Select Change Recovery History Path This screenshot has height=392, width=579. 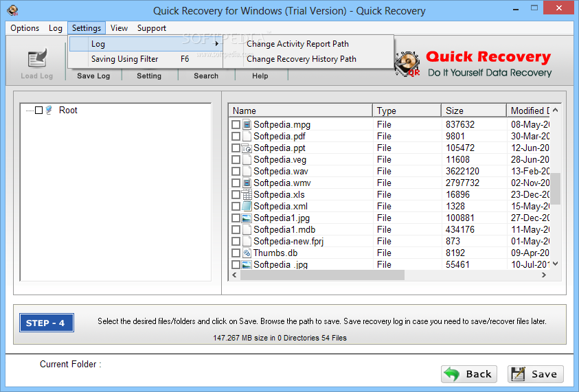click(x=302, y=59)
